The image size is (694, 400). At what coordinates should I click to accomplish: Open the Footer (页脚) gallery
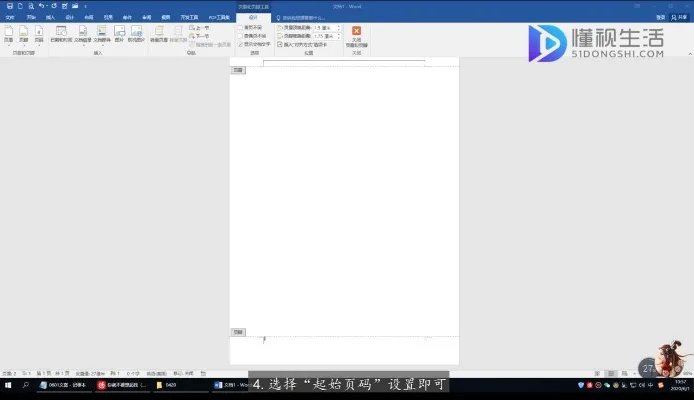(x=24, y=33)
